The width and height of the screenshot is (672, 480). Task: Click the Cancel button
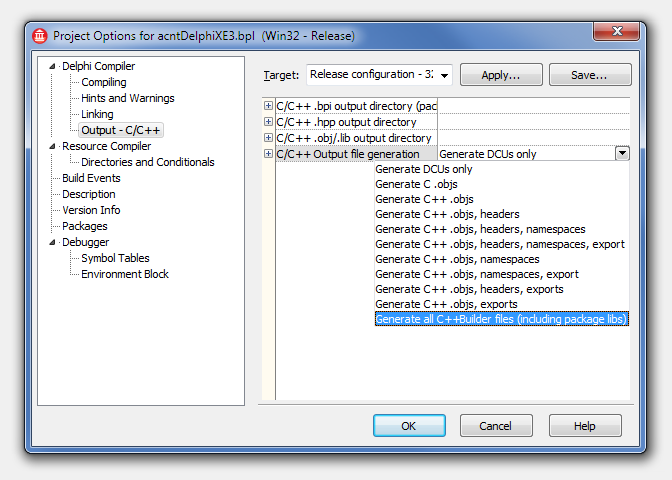coord(496,426)
